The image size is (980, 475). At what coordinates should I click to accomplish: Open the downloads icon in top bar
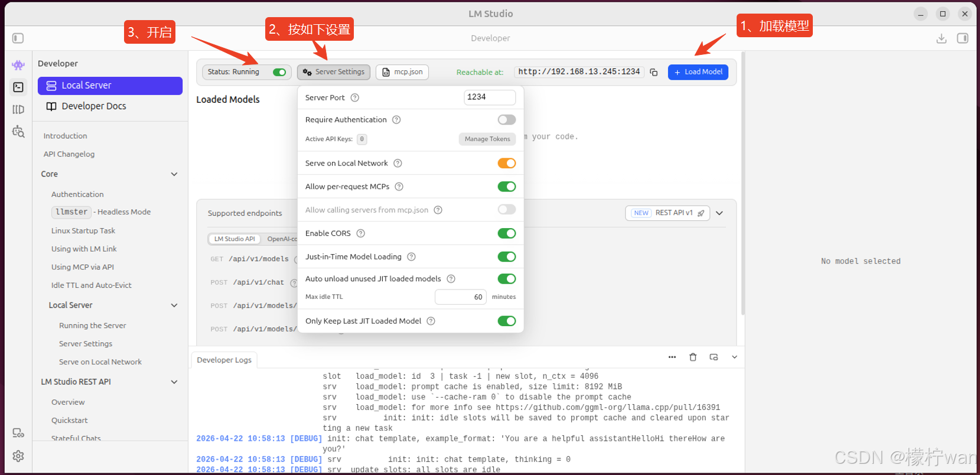pyautogui.click(x=942, y=38)
